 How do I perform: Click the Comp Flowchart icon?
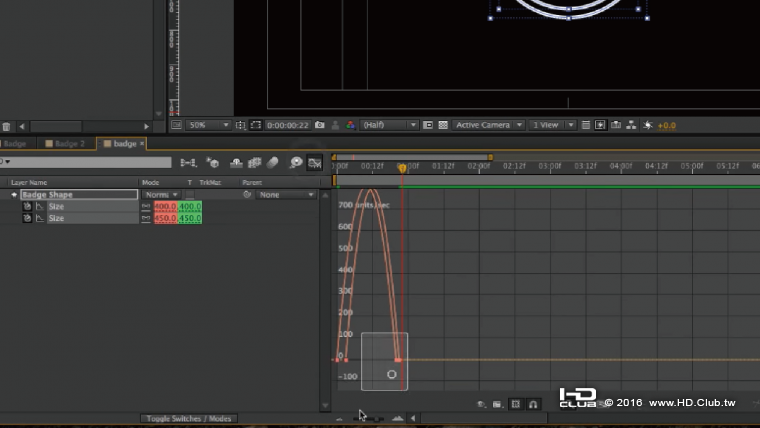coord(631,125)
